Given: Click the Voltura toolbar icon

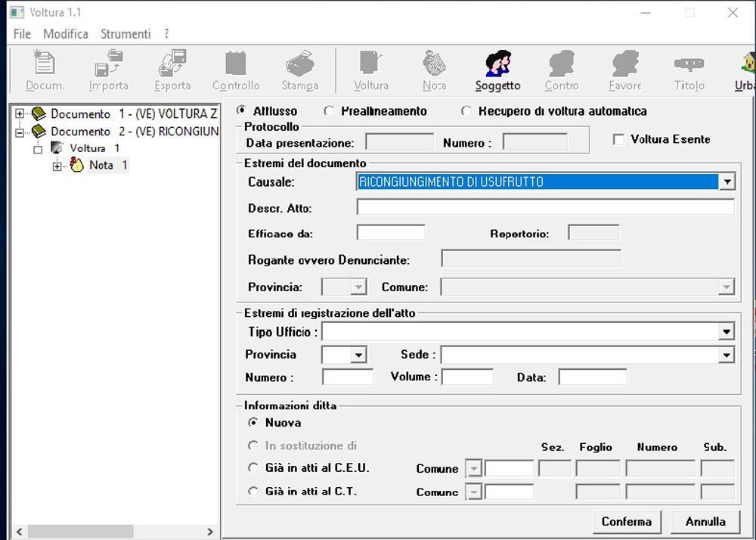Looking at the screenshot, I should point(370,63).
